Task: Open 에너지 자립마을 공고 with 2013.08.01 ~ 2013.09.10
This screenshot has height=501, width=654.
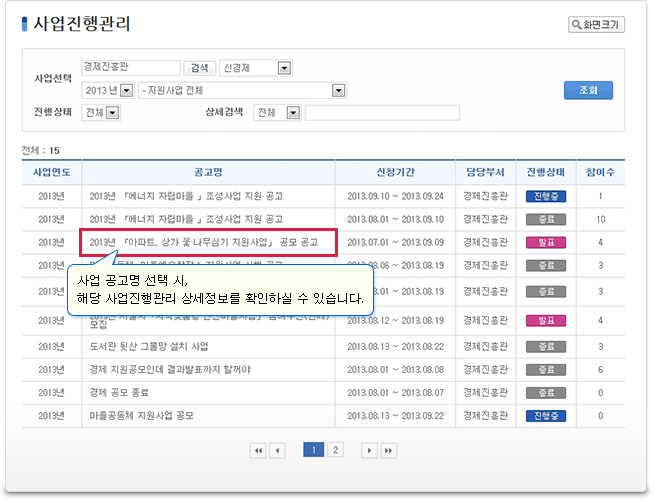Action: click(x=186, y=219)
